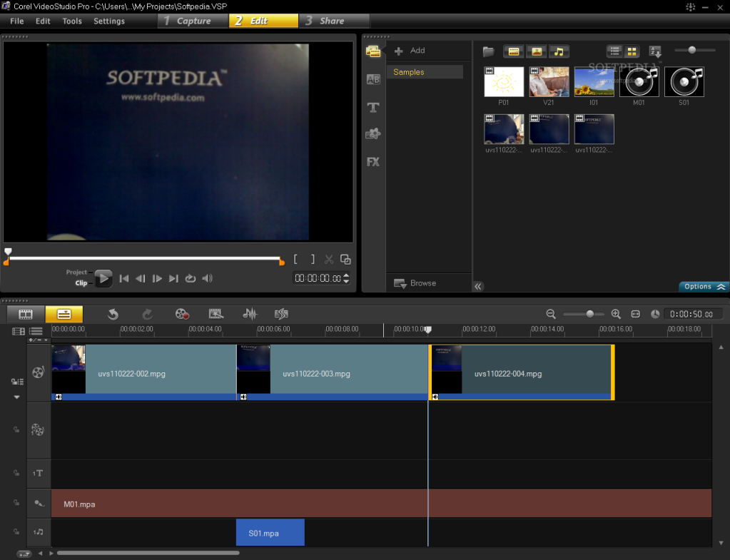Expand the Options panel

pyautogui.click(x=703, y=287)
